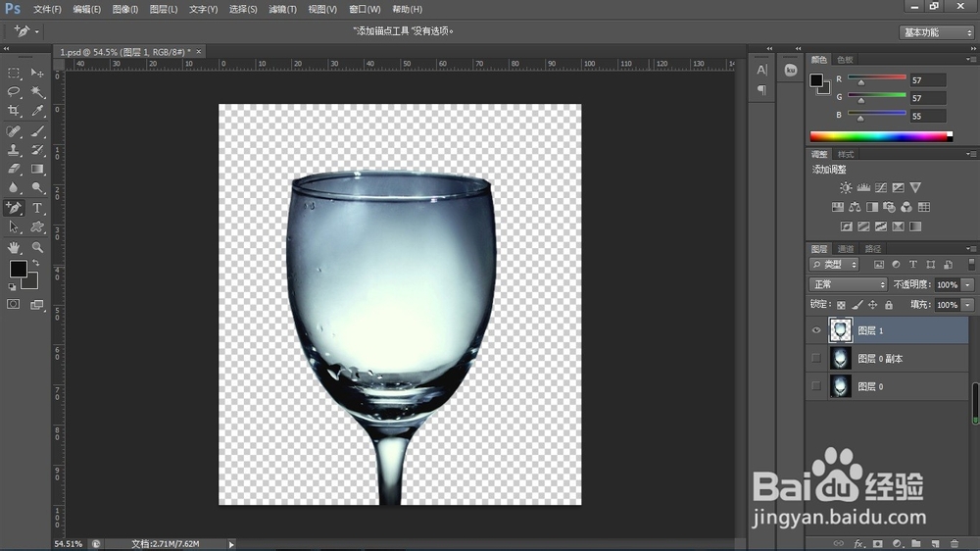Screen dimensions: 980x551
Task: Open the 滤镜(T) menu
Action: [x=282, y=9]
